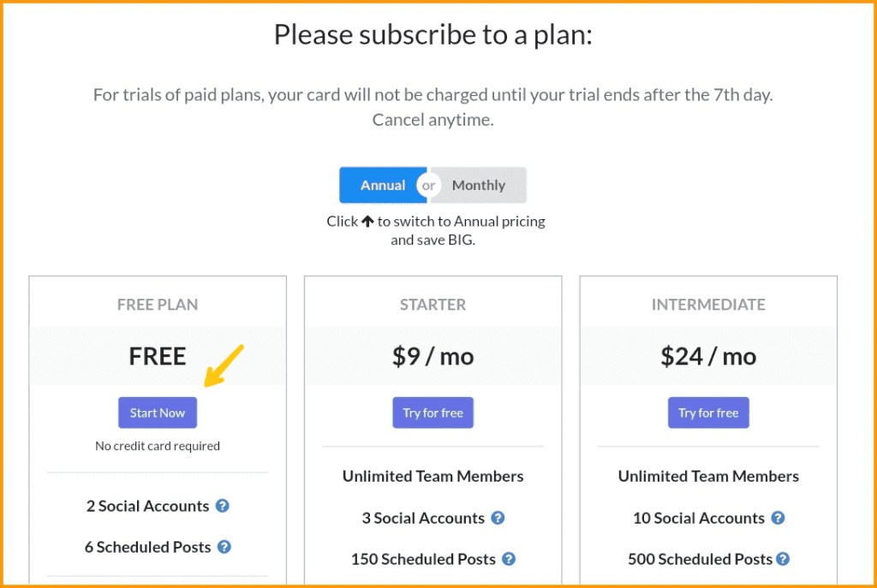877x588 pixels.
Task: Open help icon beside 6 Scheduled Posts
Action: (x=224, y=547)
